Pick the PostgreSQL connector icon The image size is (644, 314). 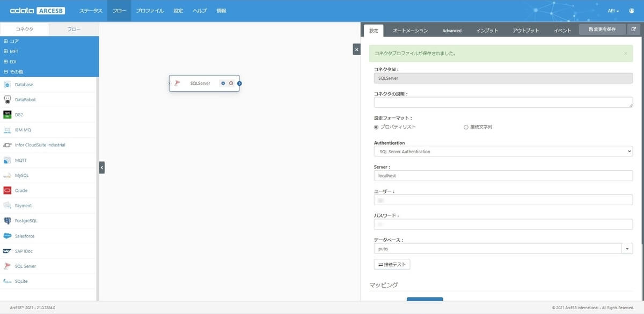click(x=8, y=221)
